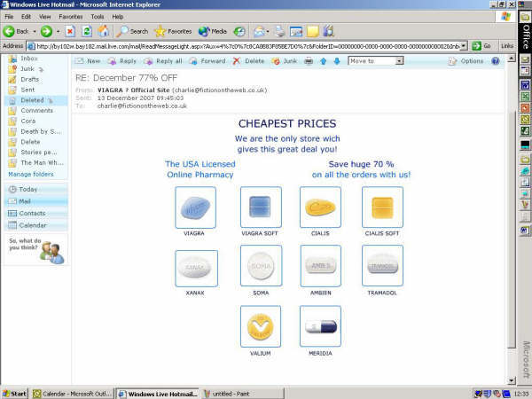Viewport: 532px width, 399px height.
Task: Click the Print icon in IE toolbar
Action: [x=279, y=32]
